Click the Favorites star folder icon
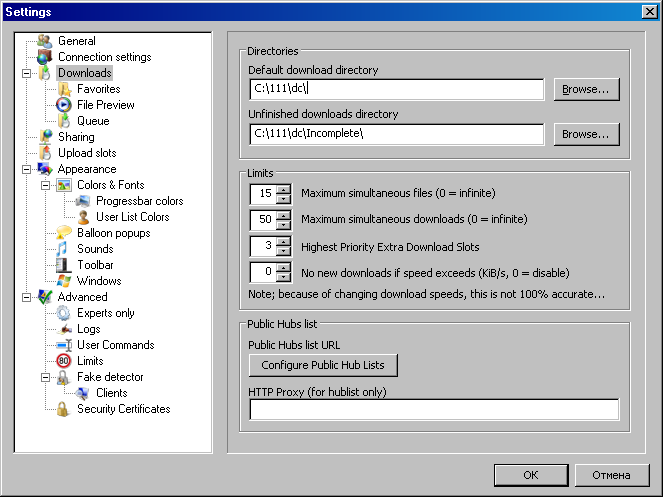Image resolution: width=663 pixels, height=497 pixels. click(64, 89)
